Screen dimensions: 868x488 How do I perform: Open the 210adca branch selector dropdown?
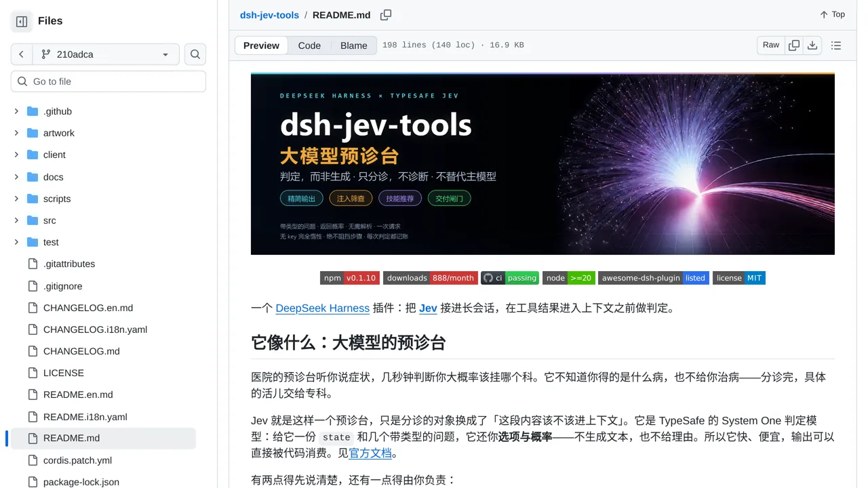point(105,54)
